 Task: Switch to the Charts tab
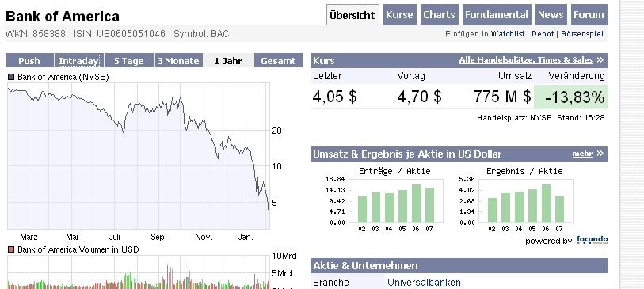coord(439,15)
